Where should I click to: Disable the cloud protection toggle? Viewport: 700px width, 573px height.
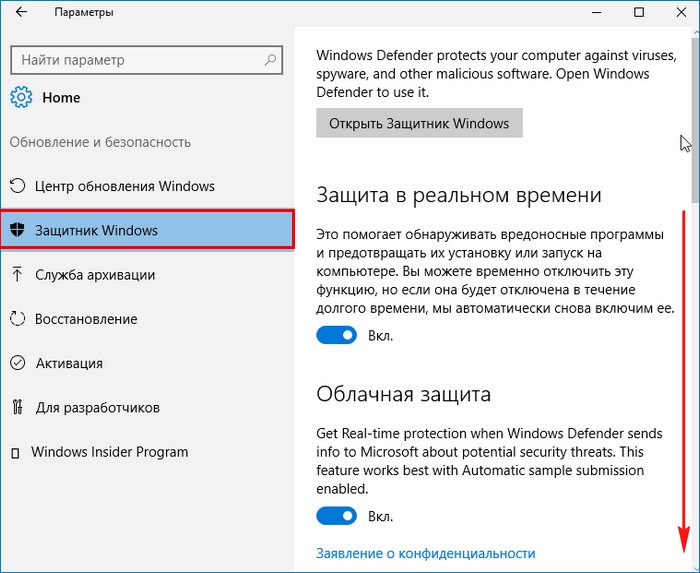337,516
